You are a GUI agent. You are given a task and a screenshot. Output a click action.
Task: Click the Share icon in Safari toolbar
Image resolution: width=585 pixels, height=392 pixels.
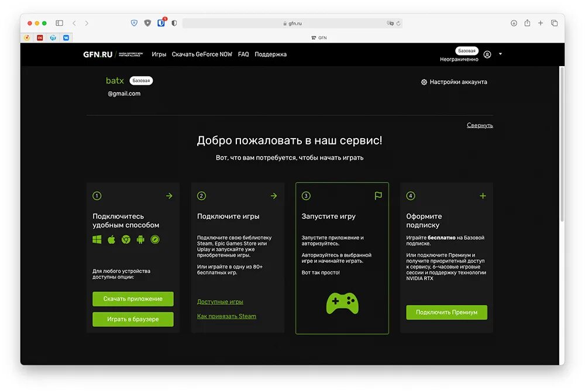pos(527,23)
